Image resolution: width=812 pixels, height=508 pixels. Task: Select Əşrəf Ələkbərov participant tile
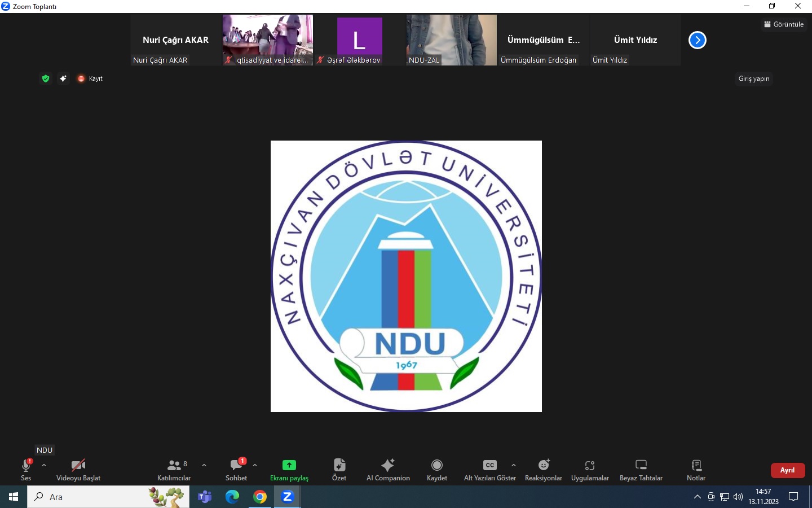click(x=359, y=40)
